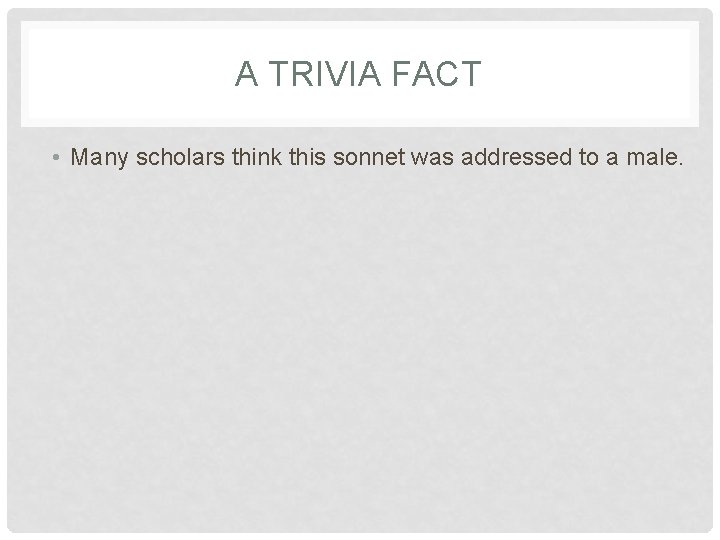The image size is (720, 540).
Task: Click the word 'Many' in the bullet
Action: (x=99, y=158)
